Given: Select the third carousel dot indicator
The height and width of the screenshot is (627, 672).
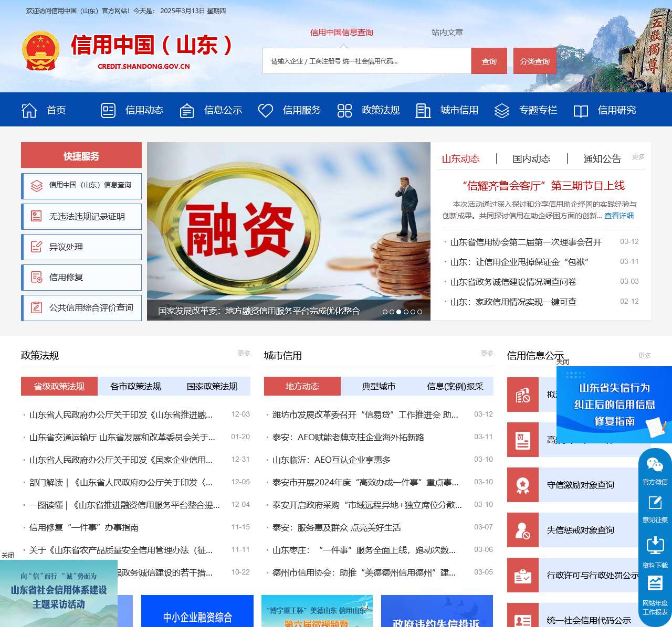Looking at the screenshot, I should 399,312.
